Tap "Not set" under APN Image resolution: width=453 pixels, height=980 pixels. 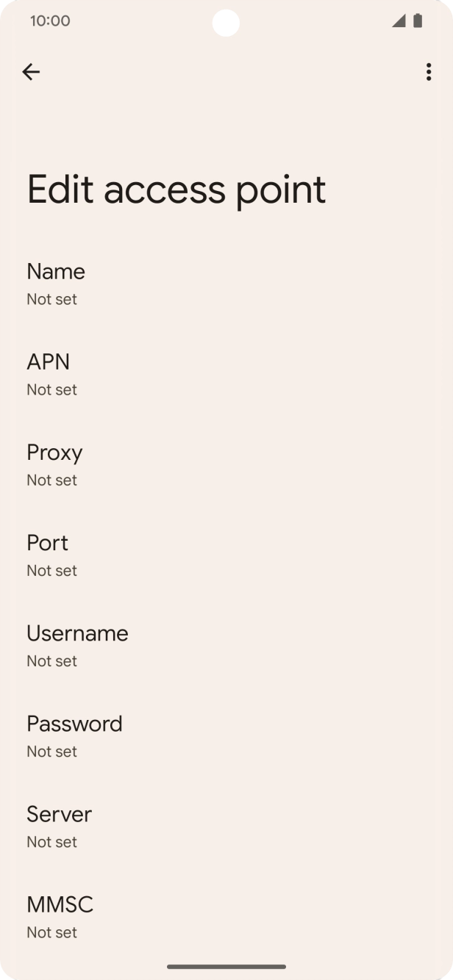click(51, 389)
